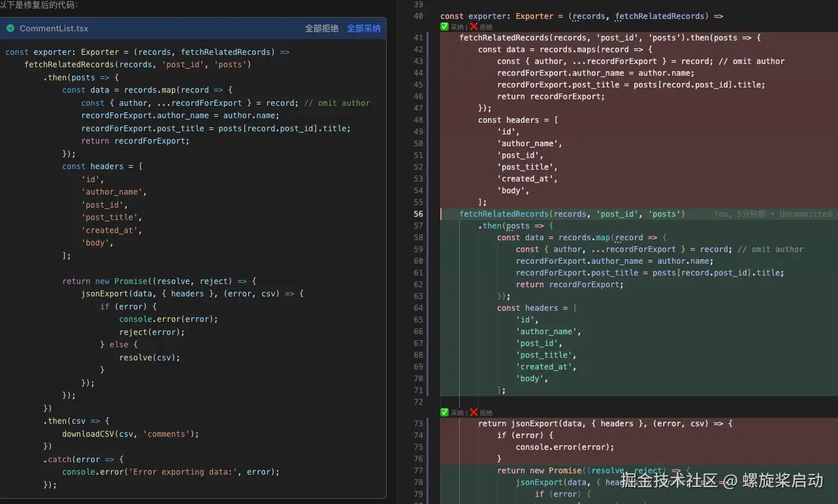Click the red X icon above line 73
Image resolution: width=838 pixels, height=504 pixels.
(x=474, y=413)
